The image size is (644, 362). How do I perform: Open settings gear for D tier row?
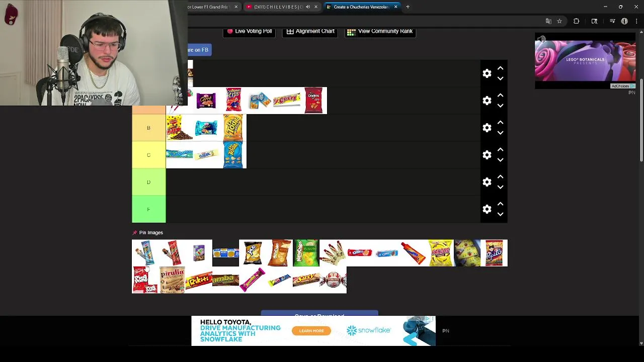[487, 182]
